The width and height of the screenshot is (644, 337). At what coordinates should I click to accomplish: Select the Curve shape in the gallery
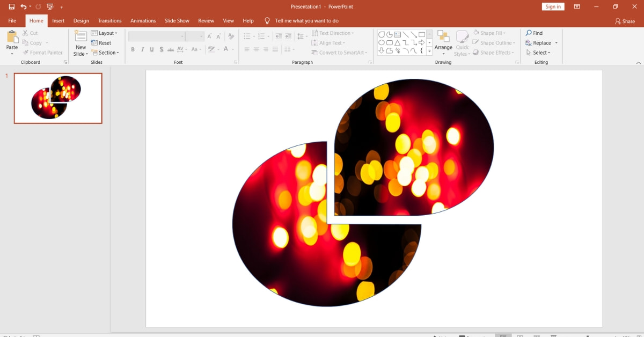[x=414, y=50]
